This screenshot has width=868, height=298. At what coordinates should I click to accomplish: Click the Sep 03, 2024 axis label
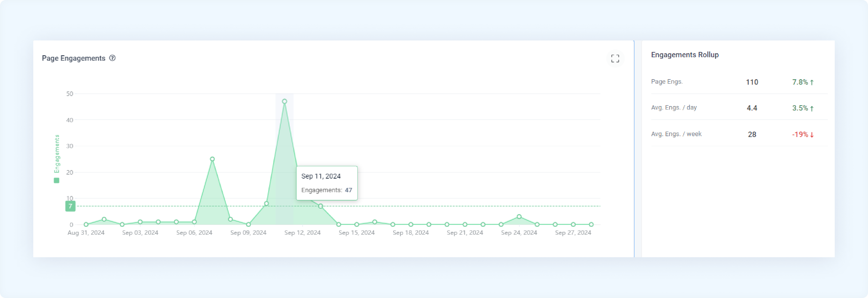click(140, 233)
